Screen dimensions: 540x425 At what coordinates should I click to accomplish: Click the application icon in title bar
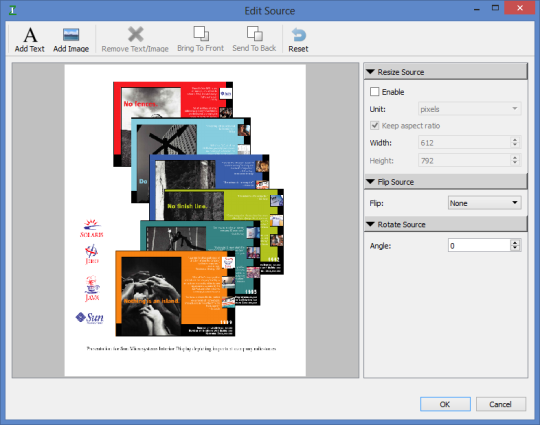[13, 10]
